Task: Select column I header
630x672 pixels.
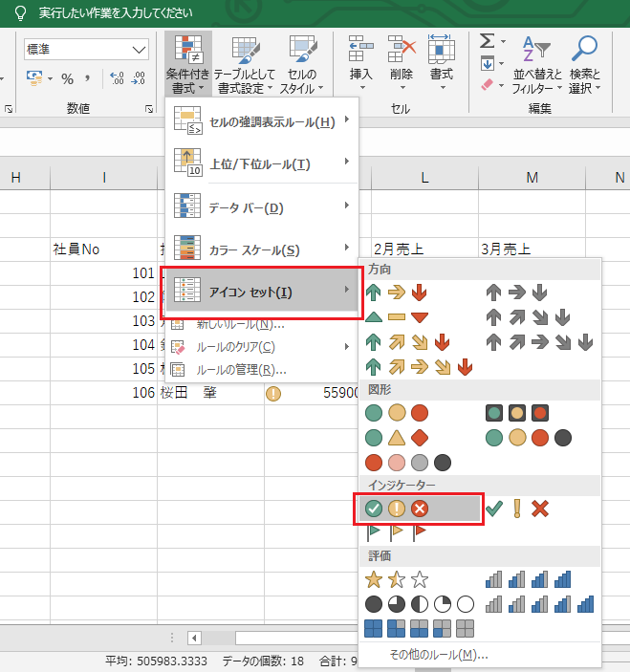Action: [x=104, y=178]
